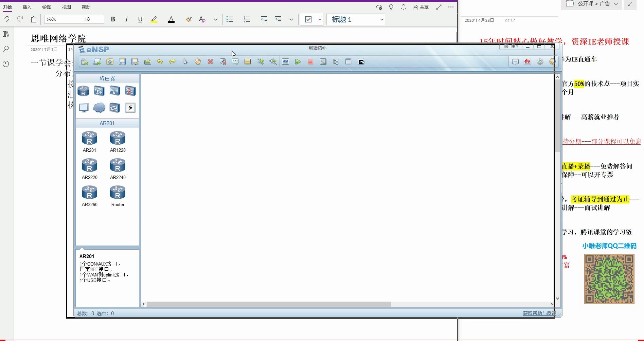Switch to OneNote 绘图 tab
644x341 pixels.
[47, 7]
